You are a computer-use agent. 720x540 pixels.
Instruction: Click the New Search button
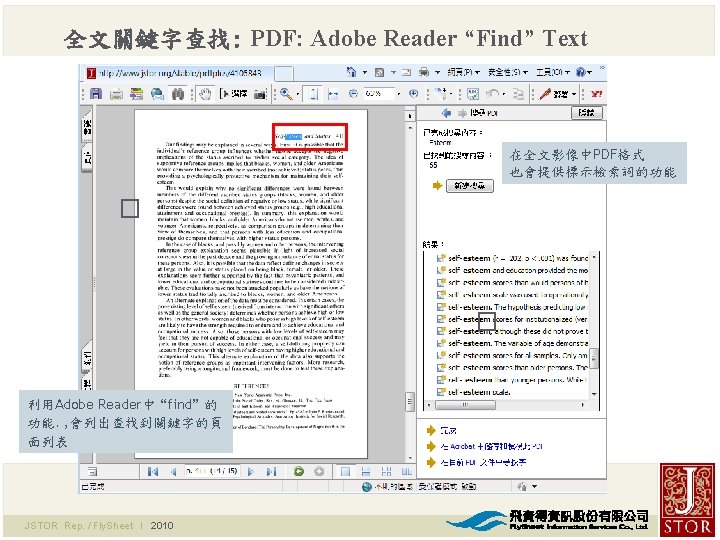470,186
